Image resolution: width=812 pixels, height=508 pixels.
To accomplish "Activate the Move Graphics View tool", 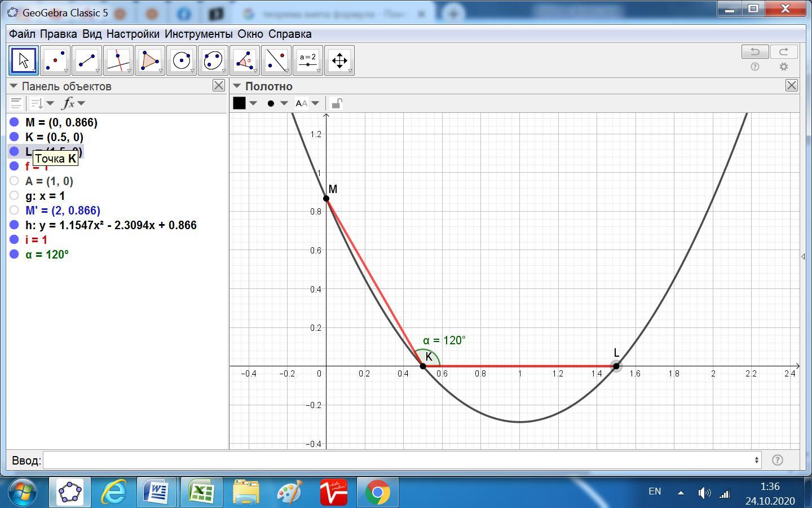I will click(339, 60).
